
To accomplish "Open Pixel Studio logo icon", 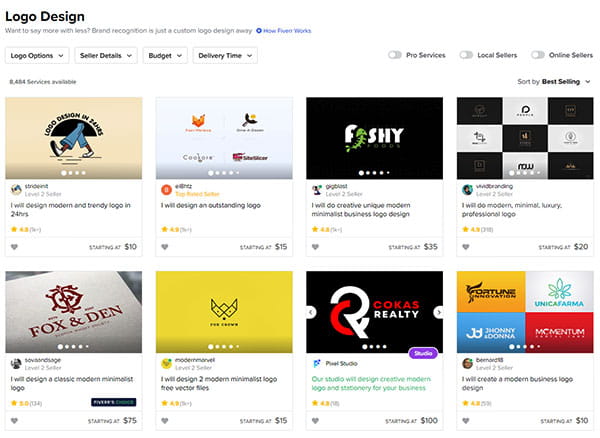I will pyautogui.click(x=317, y=363).
